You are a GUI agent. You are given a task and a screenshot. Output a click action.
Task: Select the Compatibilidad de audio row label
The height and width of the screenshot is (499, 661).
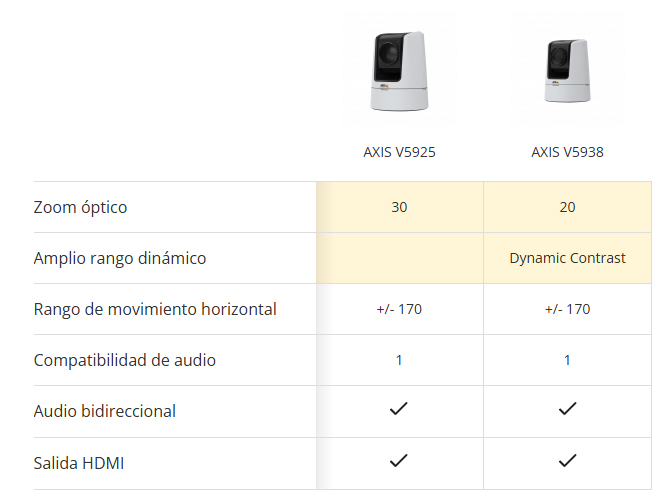[125, 360]
